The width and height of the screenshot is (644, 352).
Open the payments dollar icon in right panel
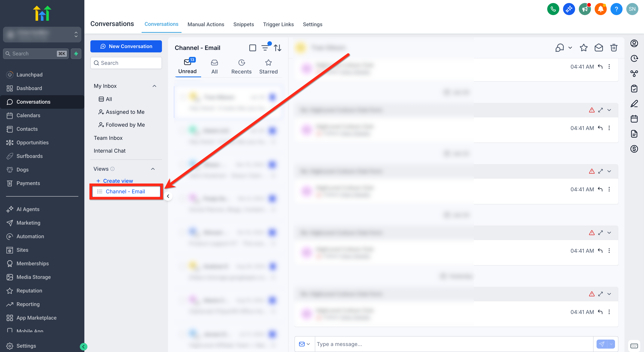click(x=634, y=149)
